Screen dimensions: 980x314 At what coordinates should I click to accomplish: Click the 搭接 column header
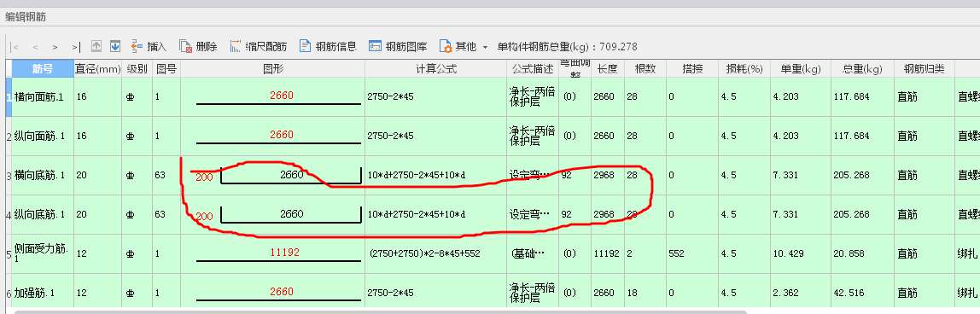point(691,68)
